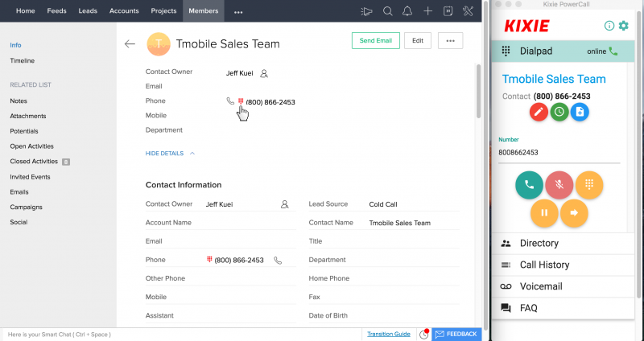Click the Edit button
Screen dimensions: 644x341
(x=418, y=41)
